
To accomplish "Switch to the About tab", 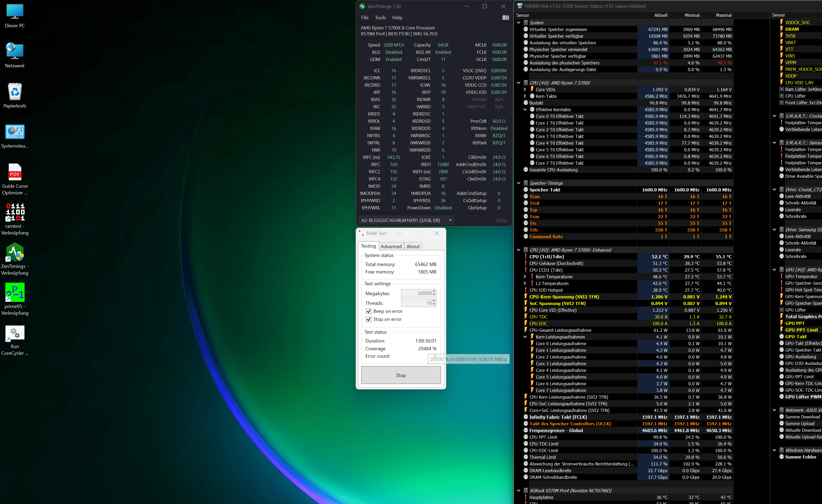I will coord(413,246).
